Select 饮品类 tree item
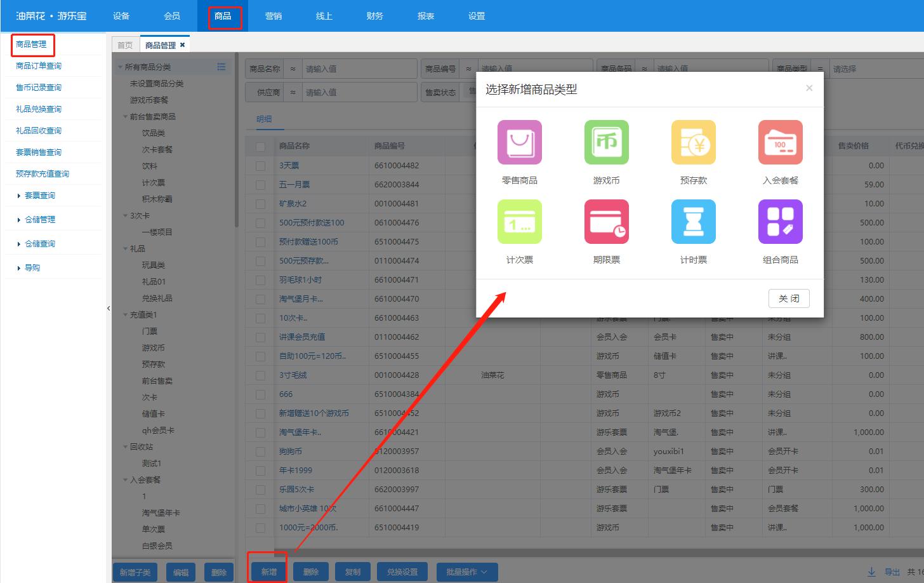 [x=154, y=133]
